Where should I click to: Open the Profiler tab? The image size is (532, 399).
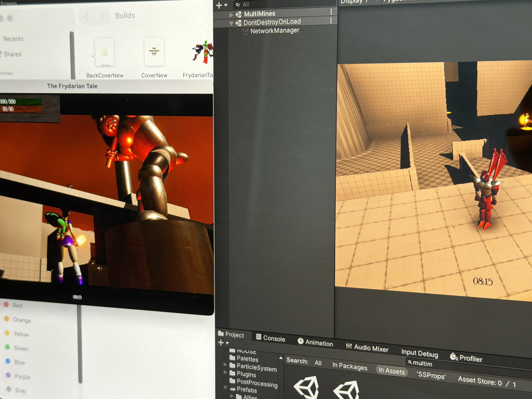(x=466, y=358)
